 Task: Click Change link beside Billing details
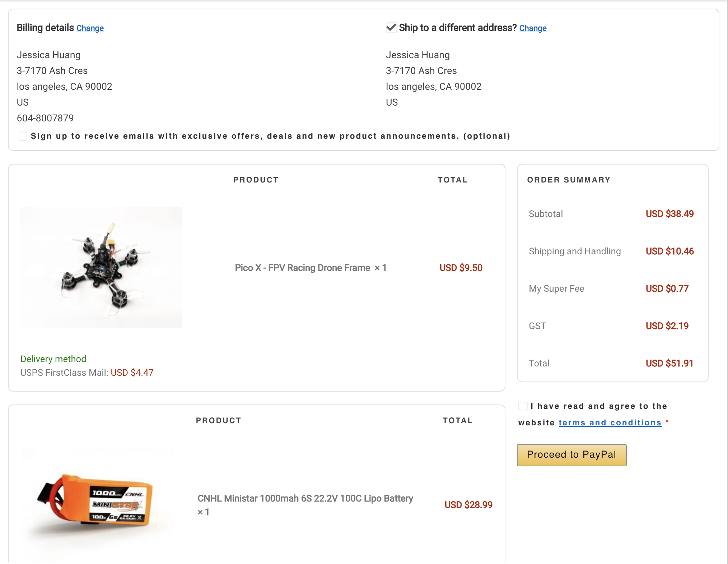[90, 28]
